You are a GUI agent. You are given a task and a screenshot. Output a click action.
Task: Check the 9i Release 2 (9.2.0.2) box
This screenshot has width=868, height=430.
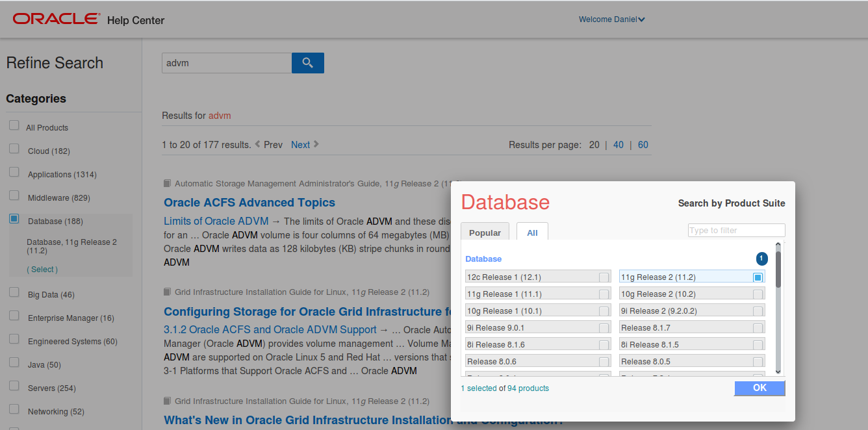tap(758, 311)
